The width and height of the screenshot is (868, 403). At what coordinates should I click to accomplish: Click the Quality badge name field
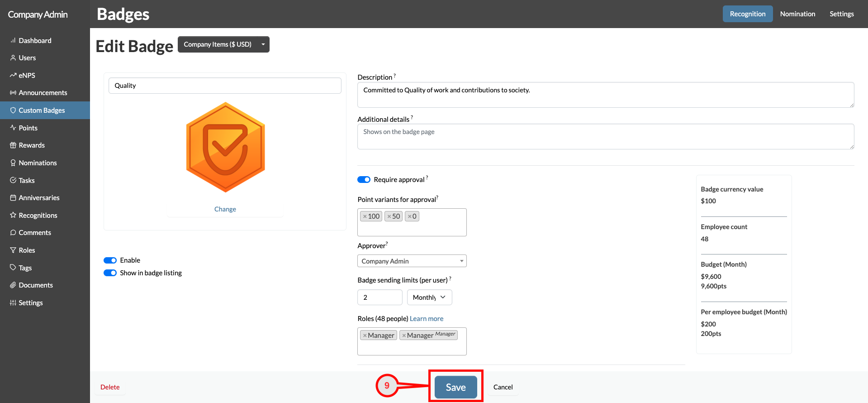click(x=225, y=86)
